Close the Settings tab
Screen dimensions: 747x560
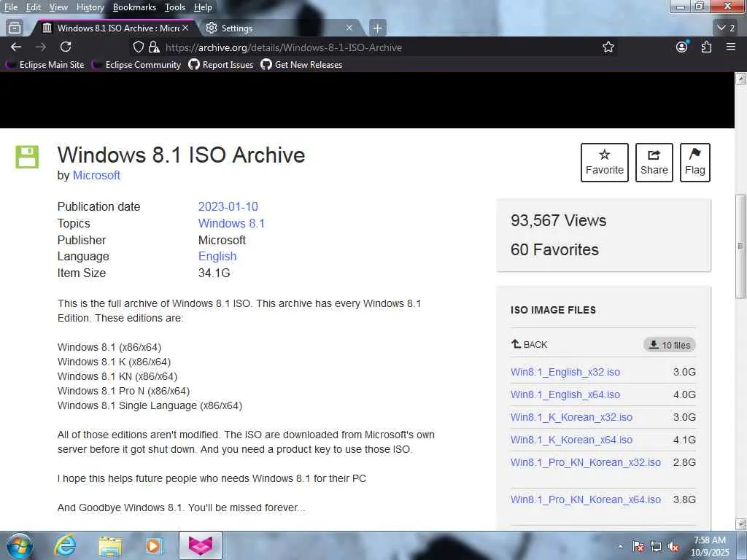(349, 28)
